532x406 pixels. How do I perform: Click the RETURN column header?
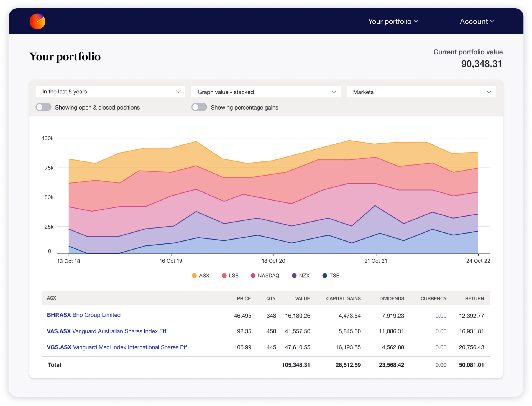(474, 298)
